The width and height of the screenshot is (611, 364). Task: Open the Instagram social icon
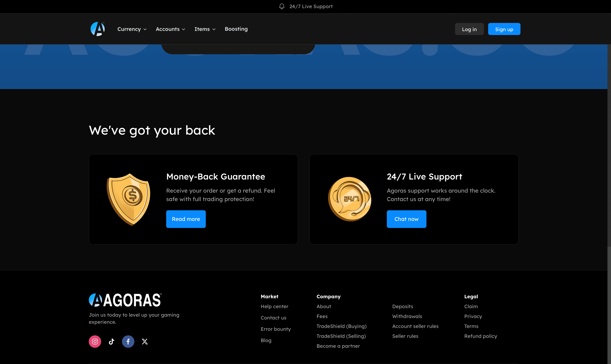click(x=95, y=341)
